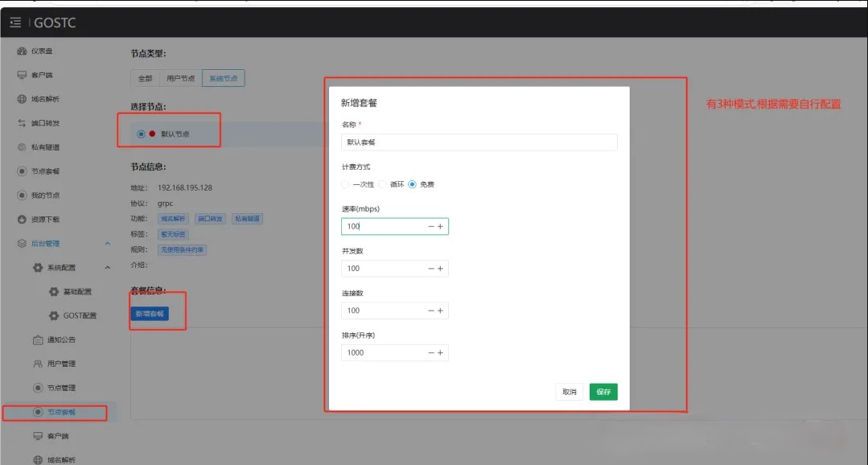This screenshot has width=868, height=465.
Task: Collapse the 后台管理 menu section
Action: pos(108,244)
